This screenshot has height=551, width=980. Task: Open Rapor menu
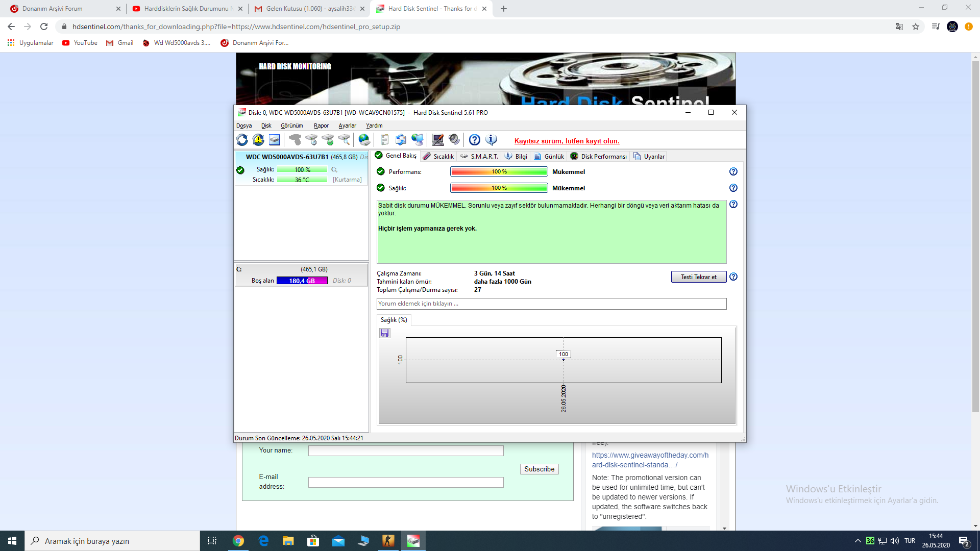[x=321, y=126]
